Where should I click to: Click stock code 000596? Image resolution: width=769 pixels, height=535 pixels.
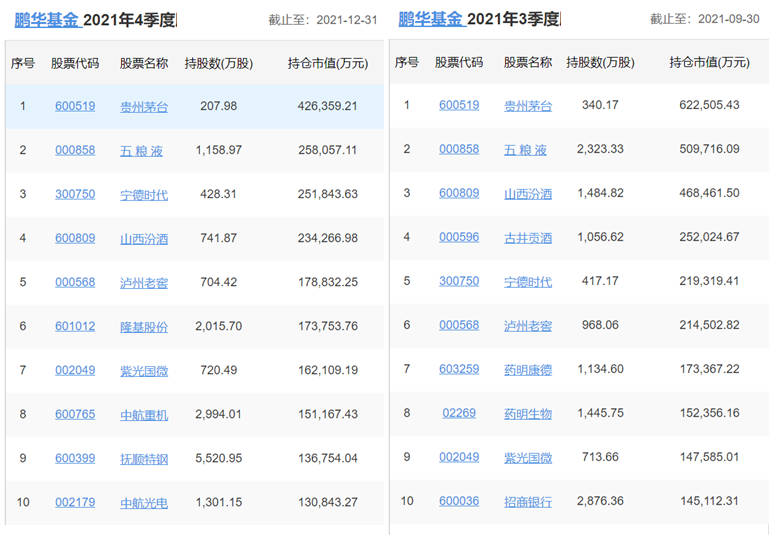tap(459, 237)
